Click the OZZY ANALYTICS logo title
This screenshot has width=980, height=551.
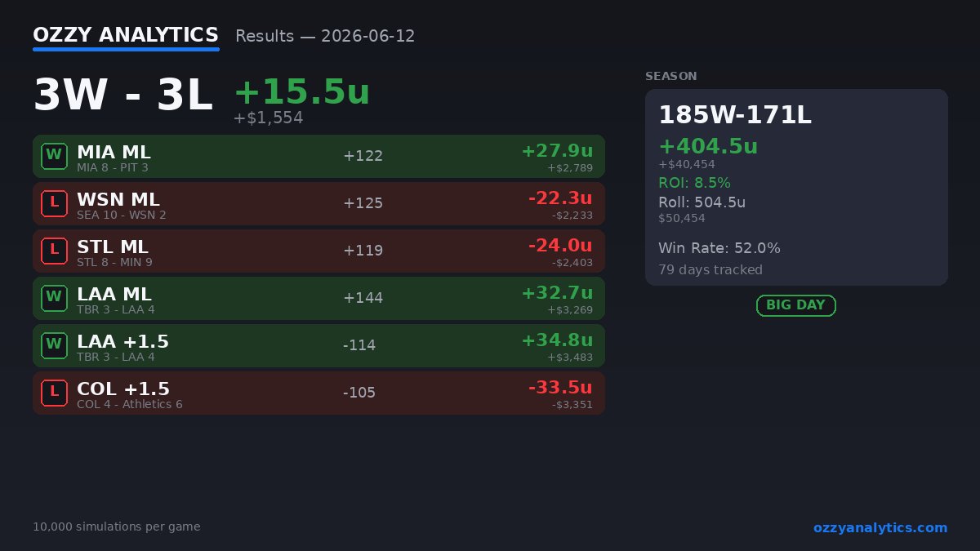[x=126, y=35]
